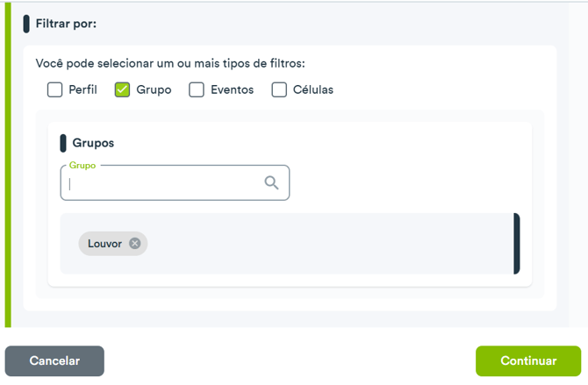This screenshot has width=588, height=385.
Task: Click the Eventos label text
Action: [x=232, y=90]
